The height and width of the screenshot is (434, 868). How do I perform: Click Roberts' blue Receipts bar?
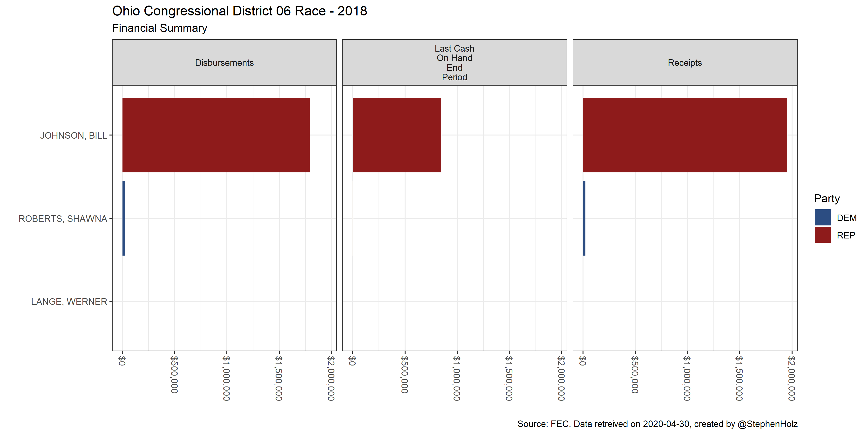[584, 218]
